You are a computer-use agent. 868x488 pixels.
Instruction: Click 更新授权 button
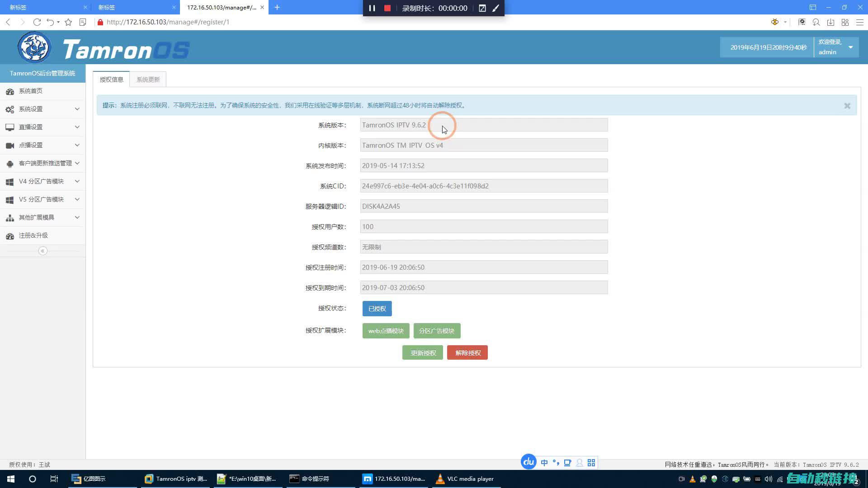(423, 352)
